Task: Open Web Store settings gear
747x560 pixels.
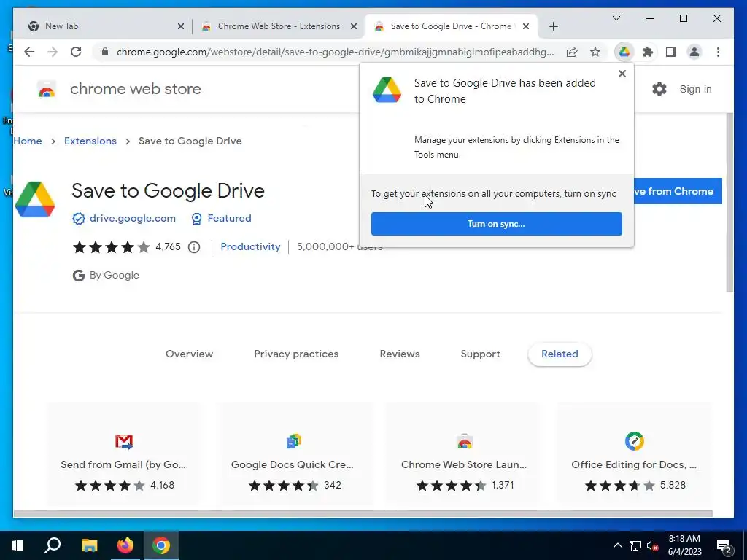Action: tap(659, 89)
